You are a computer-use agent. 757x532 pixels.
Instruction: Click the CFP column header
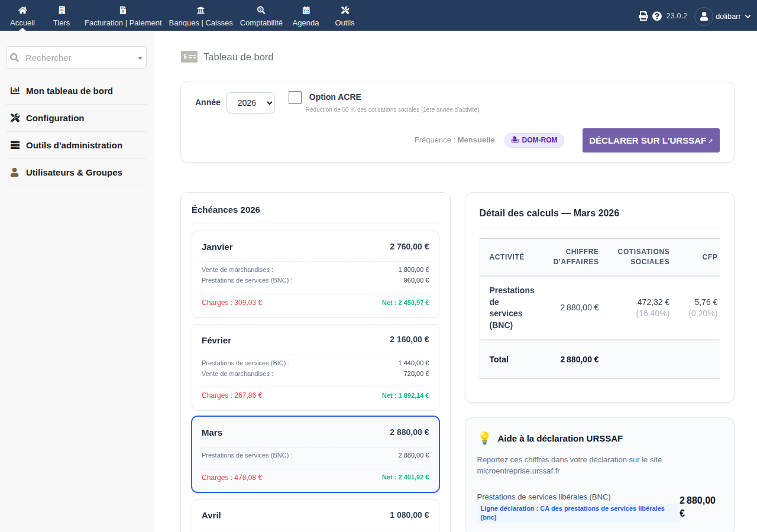(710, 257)
